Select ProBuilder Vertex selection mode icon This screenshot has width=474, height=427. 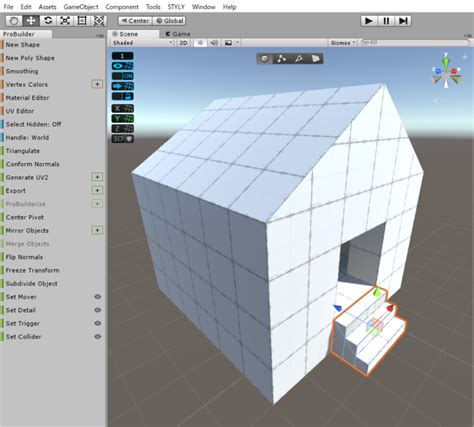(x=282, y=59)
